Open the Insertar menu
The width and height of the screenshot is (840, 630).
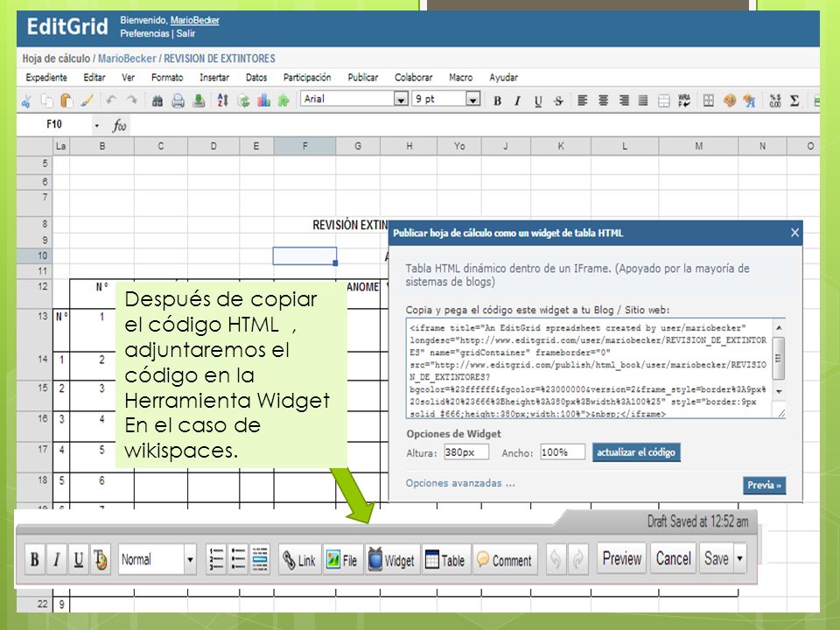click(214, 77)
